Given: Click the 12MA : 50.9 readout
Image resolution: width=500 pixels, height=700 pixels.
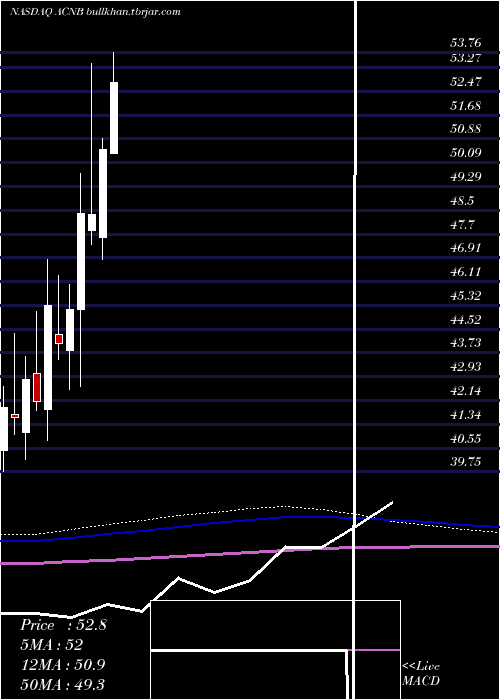Looking at the screenshot, I should coord(63,664).
